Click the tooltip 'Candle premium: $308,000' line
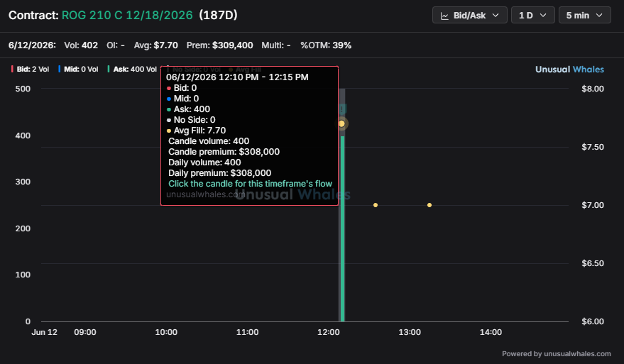Image resolution: width=624 pixels, height=364 pixels. [x=224, y=152]
